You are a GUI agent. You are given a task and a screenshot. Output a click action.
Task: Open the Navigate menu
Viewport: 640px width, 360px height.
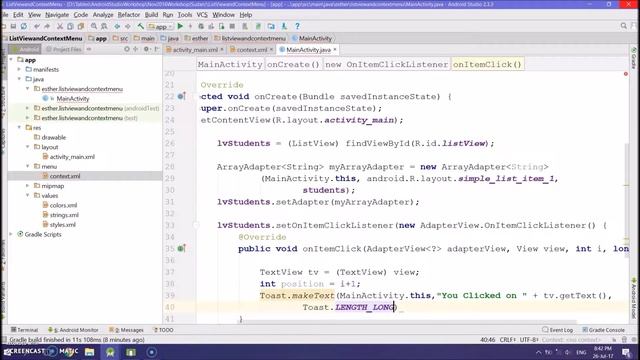[57, 15]
